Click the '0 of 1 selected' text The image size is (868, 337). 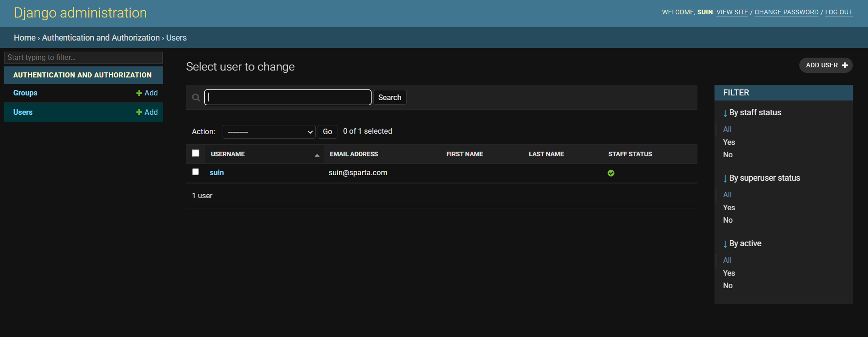pos(367,131)
